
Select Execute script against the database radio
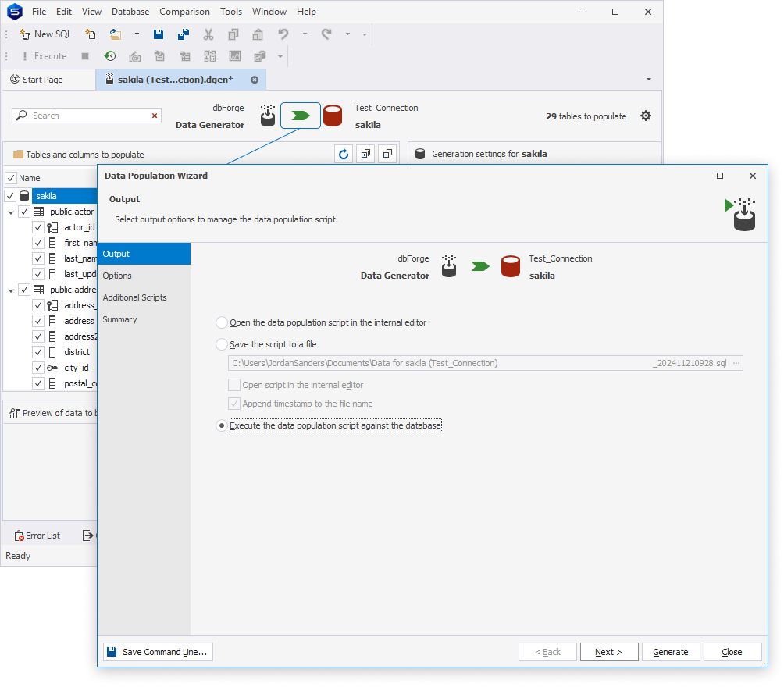point(222,425)
